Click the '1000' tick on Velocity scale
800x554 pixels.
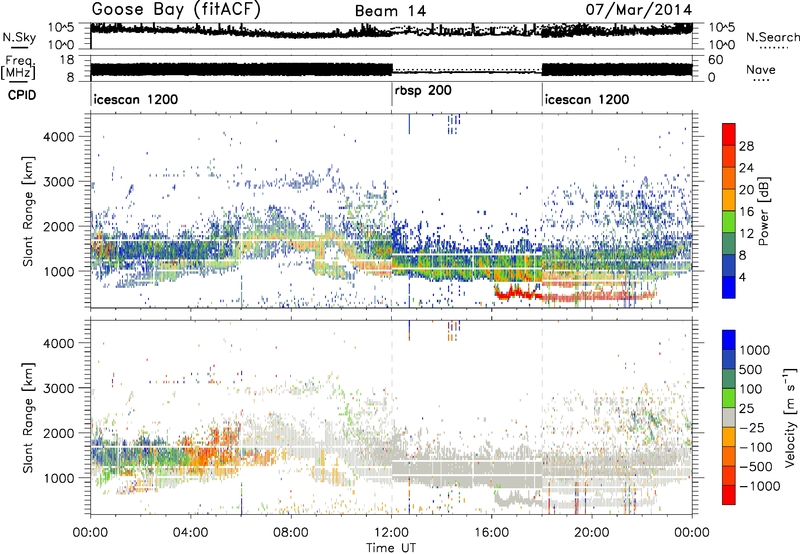click(754, 350)
